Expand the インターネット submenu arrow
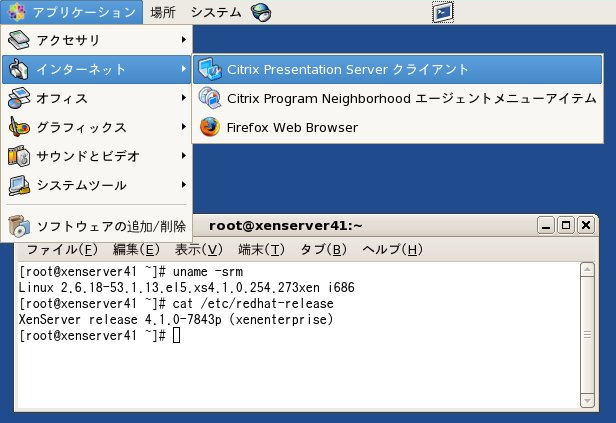616x423 pixels. 183,69
